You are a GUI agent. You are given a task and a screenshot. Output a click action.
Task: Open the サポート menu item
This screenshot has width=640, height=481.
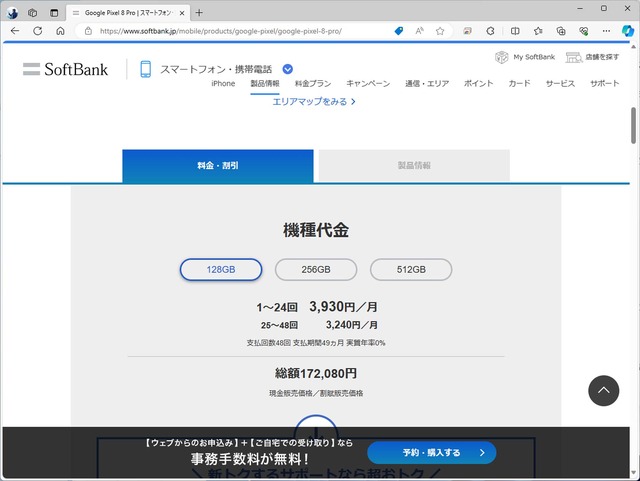[604, 84]
